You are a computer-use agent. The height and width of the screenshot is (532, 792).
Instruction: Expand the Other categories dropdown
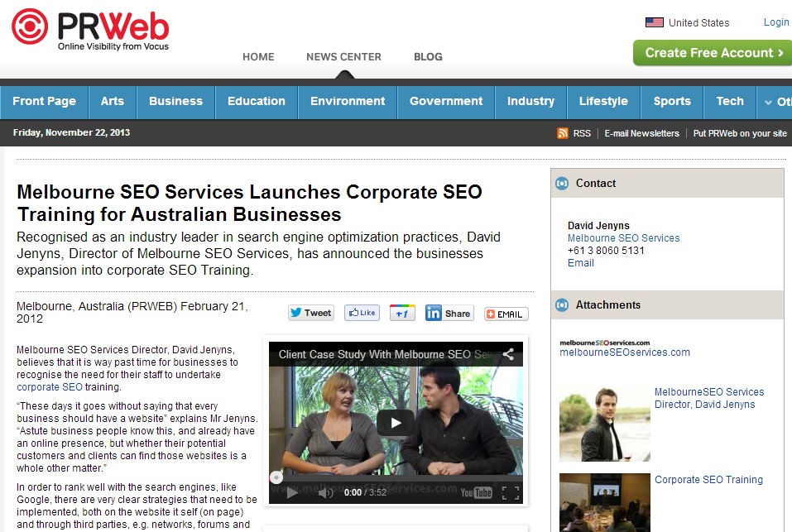(x=775, y=102)
